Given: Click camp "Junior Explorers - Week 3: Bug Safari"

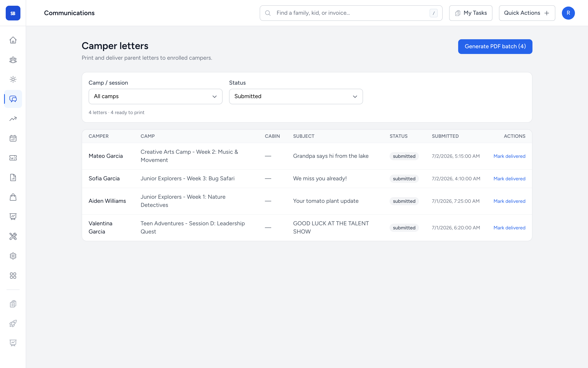Looking at the screenshot, I should 187,178.
